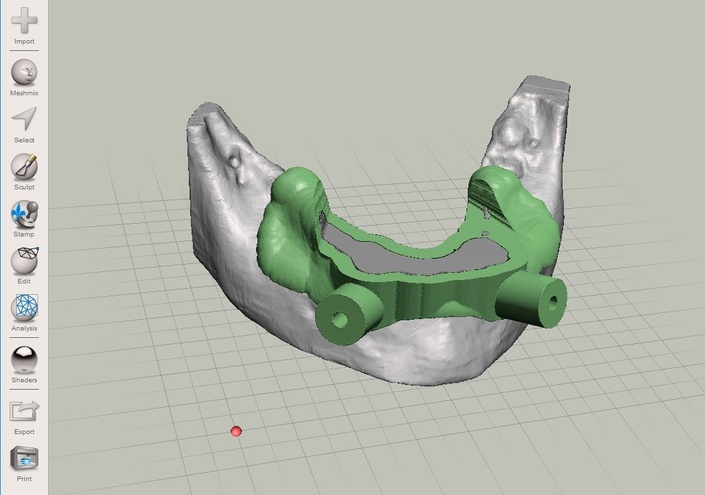Screen dimensions: 705x495
Task: Open the Analysis tool
Action: (24, 308)
